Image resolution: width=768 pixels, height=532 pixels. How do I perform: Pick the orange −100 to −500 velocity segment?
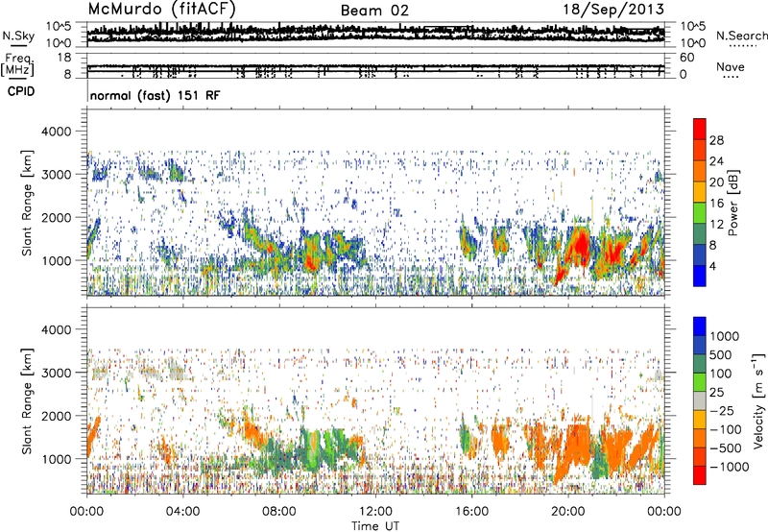click(x=700, y=438)
